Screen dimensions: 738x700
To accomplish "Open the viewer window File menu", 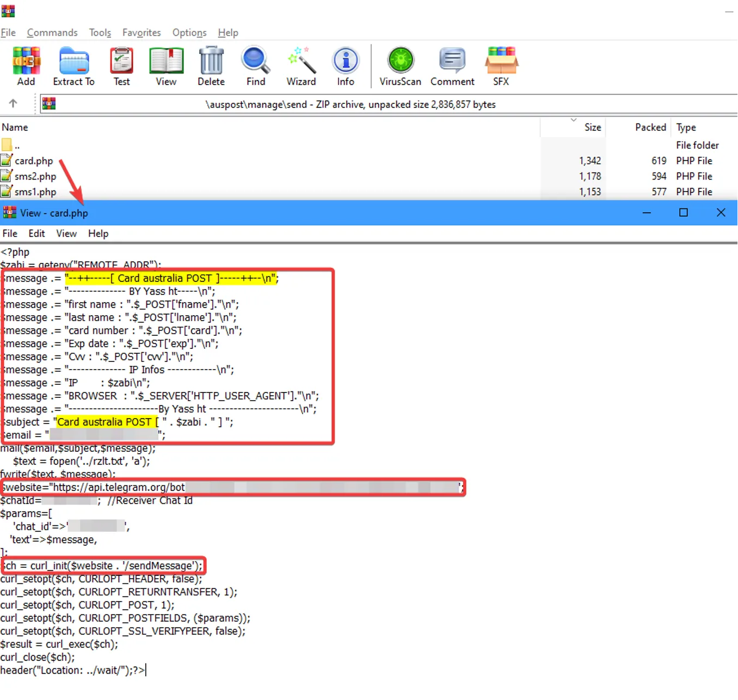I will pyautogui.click(x=10, y=234).
